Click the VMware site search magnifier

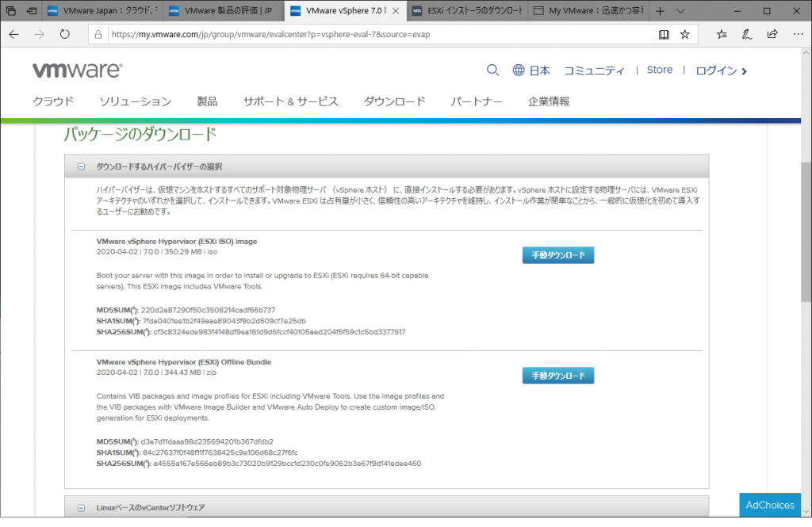(x=492, y=70)
